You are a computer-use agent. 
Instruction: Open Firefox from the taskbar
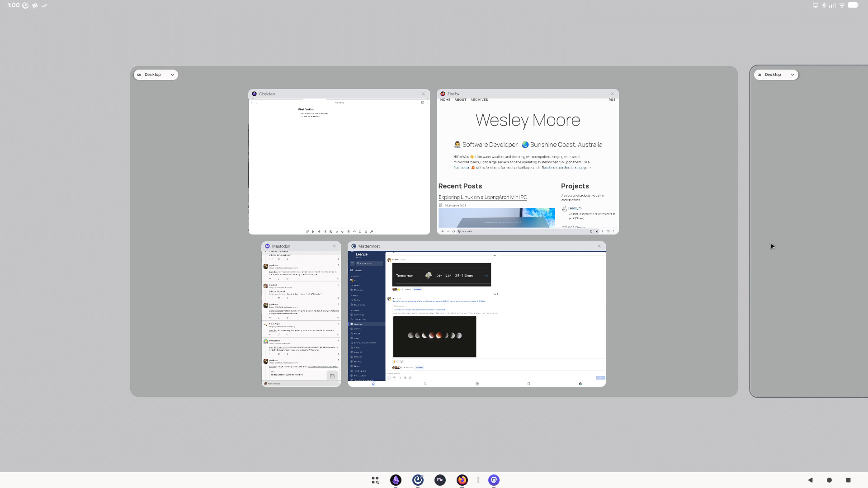pyautogui.click(x=462, y=480)
